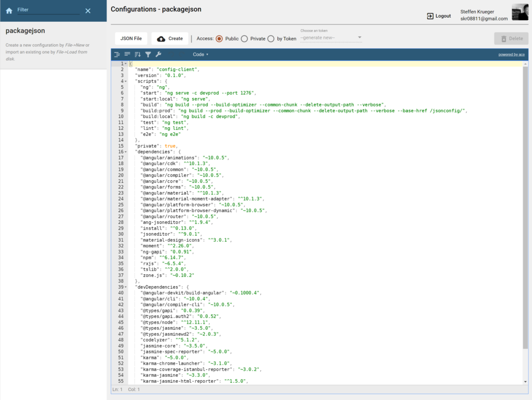
Task: Click "ng serve -c devprod --port 1276" text
Action: 209,93
